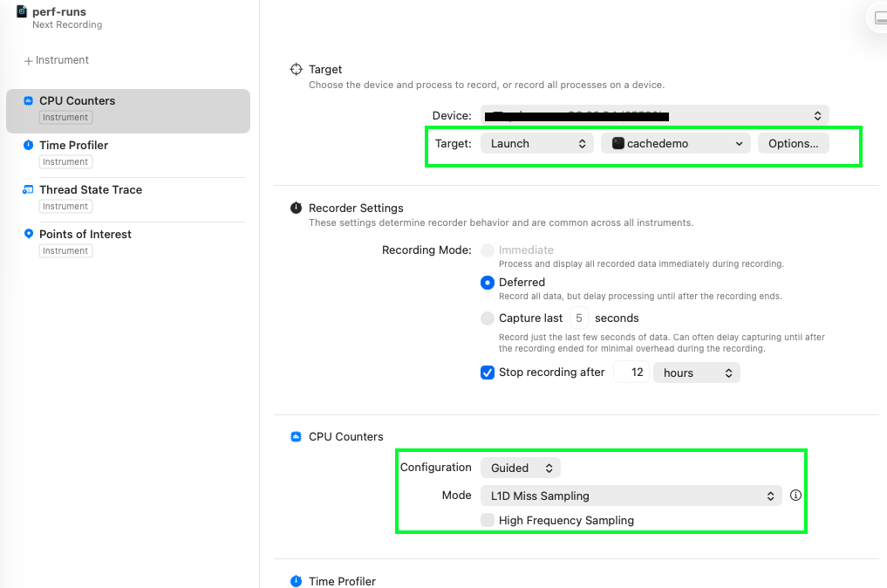Open the Device dropdown

654,115
